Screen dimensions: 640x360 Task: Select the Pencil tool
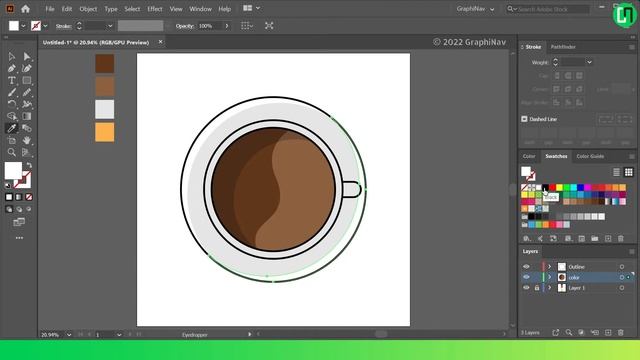pos(27,93)
